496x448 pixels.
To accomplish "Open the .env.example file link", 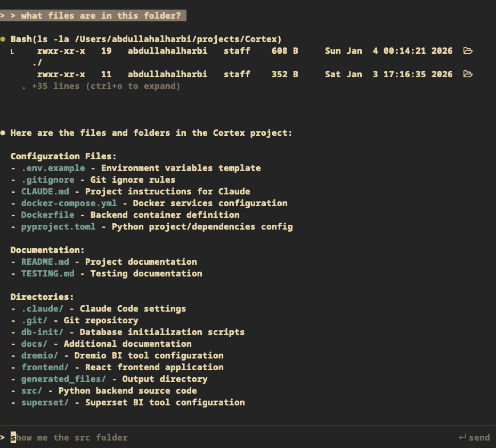I will coord(52,168).
